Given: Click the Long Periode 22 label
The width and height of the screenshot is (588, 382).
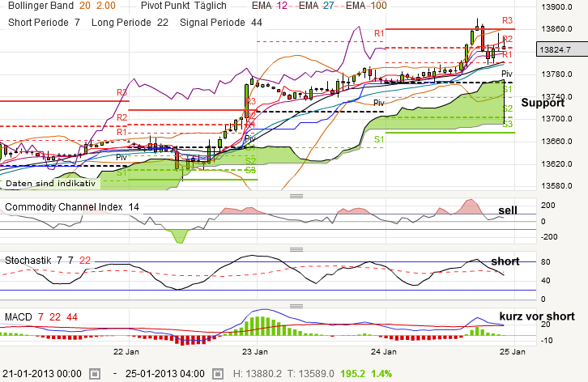Looking at the screenshot, I should point(130,23).
